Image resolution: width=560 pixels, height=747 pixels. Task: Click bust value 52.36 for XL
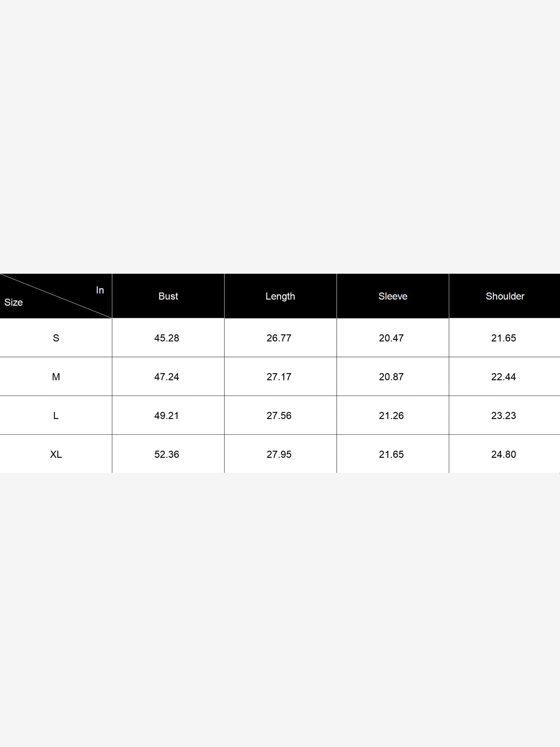pyautogui.click(x=167, y=455)
